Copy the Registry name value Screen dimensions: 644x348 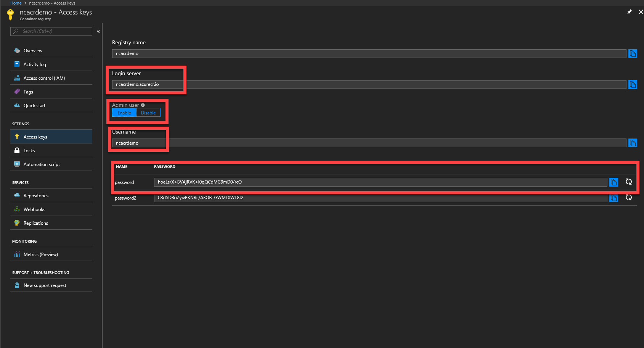(633, 54)
